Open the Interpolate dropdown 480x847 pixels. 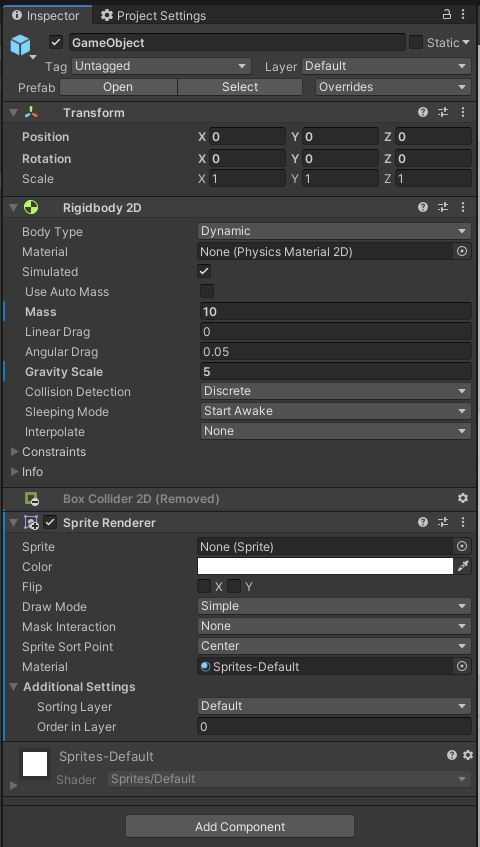pyautogui.click(x=335, y=431)
